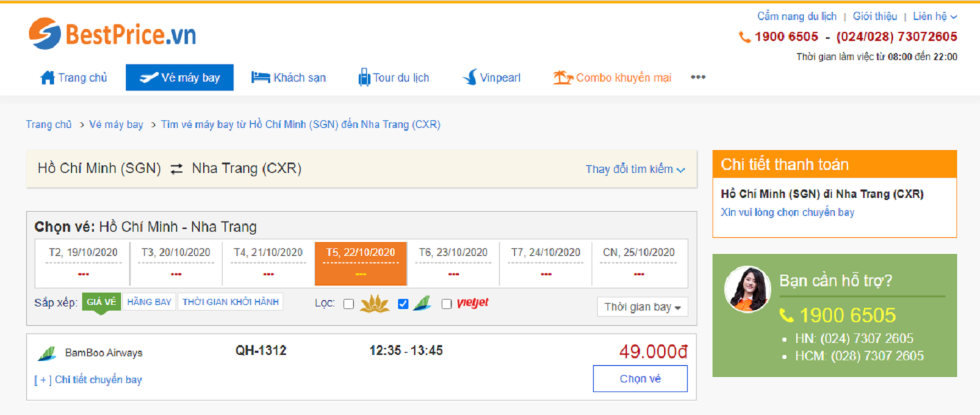Image resolution: width=980 pixels, height=415 pixels.
Task: Click the 49.000đ ticket price
Action: click(653, 352)
